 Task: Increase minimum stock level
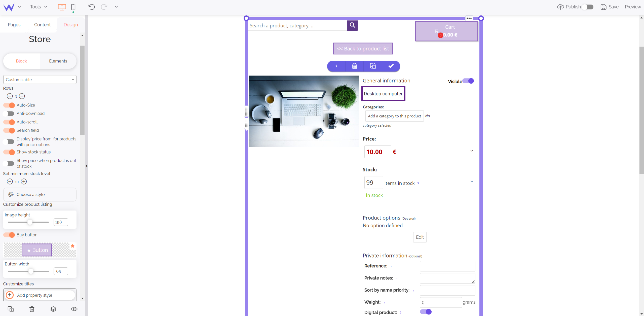[24, 182]
